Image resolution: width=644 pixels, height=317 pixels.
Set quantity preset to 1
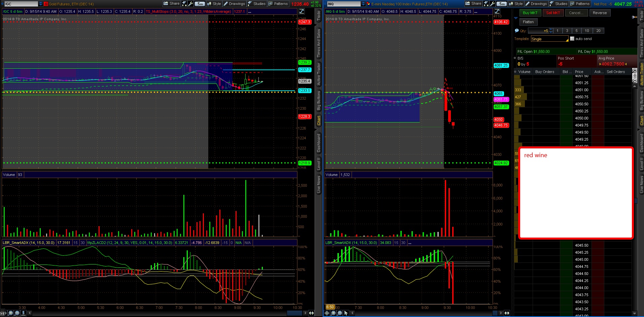pyautogui.click(x=558, y=31)
